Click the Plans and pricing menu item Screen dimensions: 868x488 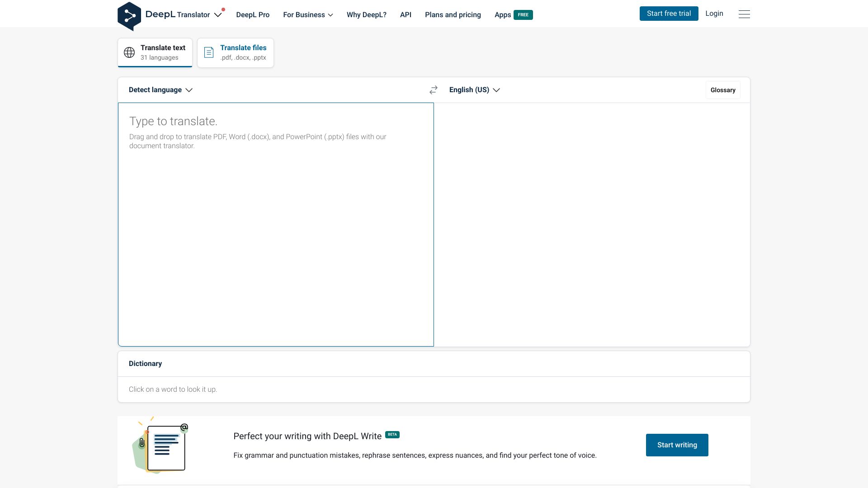pyautogui.click(x=453, y=14)
